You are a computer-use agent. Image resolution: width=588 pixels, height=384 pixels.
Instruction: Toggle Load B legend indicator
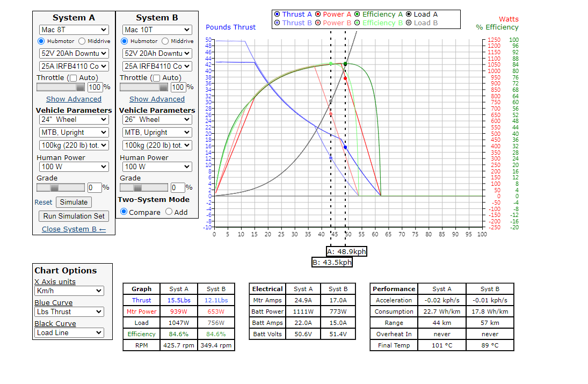click(409, 23)
